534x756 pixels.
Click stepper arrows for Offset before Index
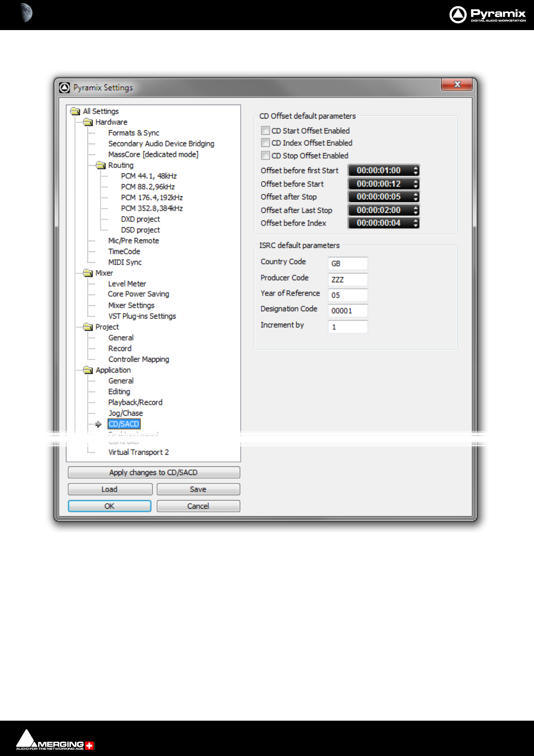pos(416,223)
